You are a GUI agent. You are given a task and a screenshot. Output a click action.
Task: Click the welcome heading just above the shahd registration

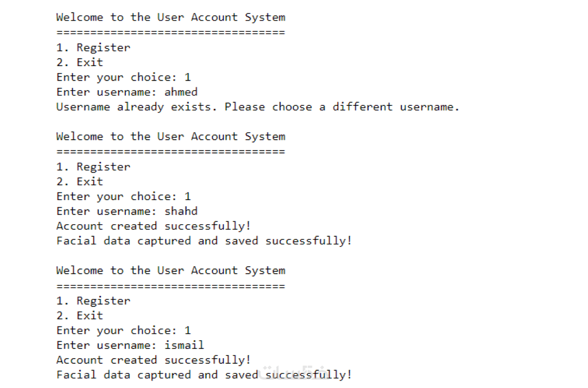171,136
